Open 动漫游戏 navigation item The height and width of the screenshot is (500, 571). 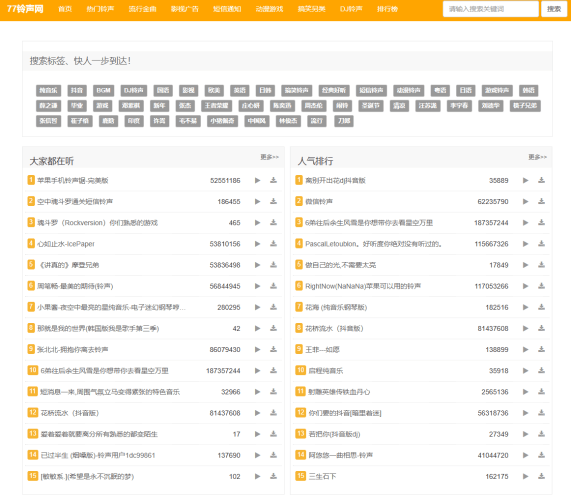(x=269, y=9)
